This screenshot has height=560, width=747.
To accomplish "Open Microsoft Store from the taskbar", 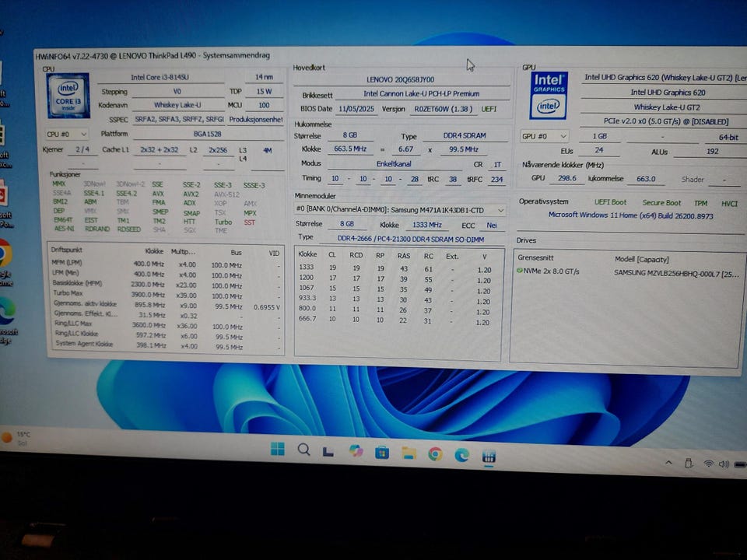I will click(x=381, y=452).
